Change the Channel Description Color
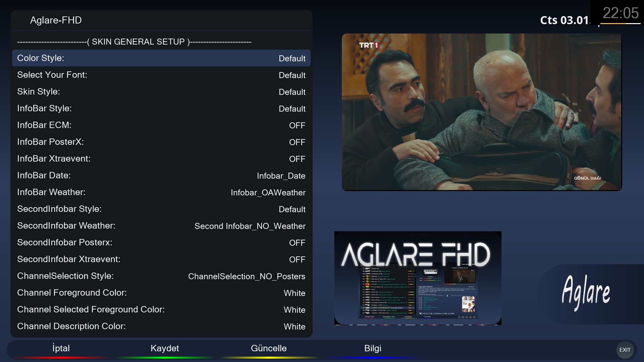The height and width of the screenshot is (362, 644). tap(161, 326)
